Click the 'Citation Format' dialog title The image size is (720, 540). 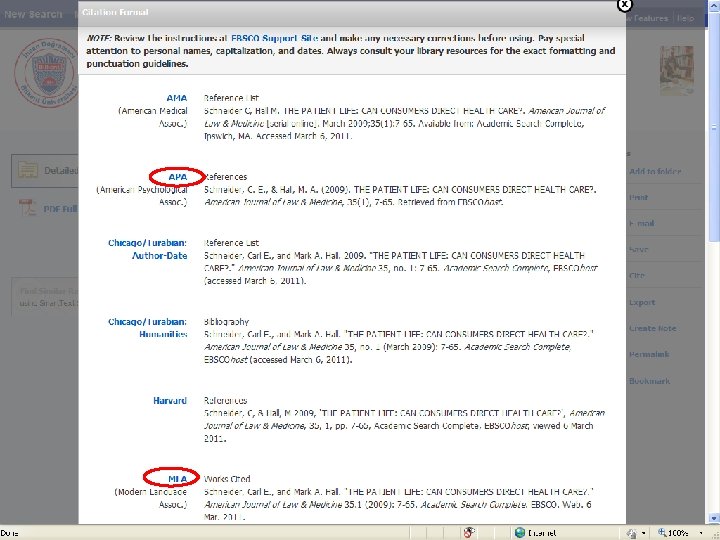pos(115,12)
